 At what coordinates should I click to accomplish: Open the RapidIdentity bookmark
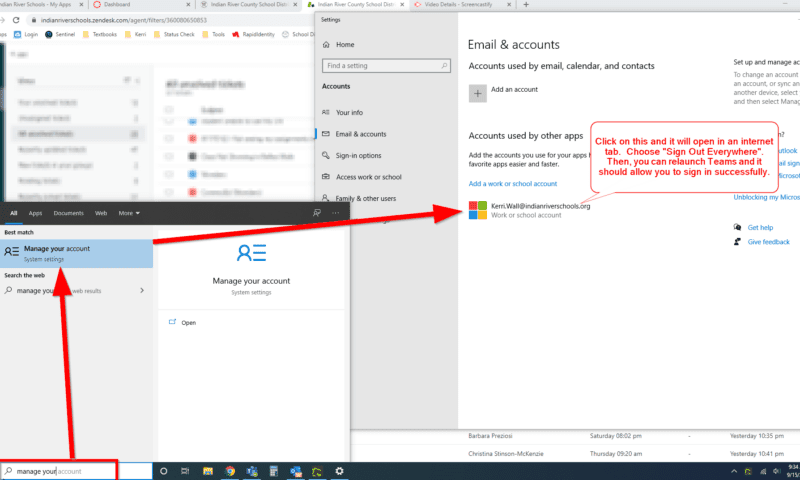[254, 35]
